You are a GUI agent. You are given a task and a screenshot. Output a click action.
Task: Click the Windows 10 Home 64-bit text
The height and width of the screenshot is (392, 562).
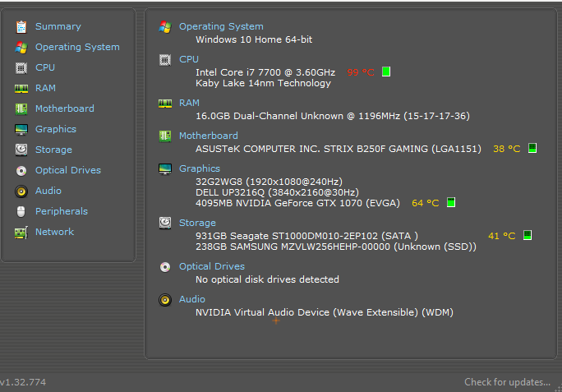(254, 39)
